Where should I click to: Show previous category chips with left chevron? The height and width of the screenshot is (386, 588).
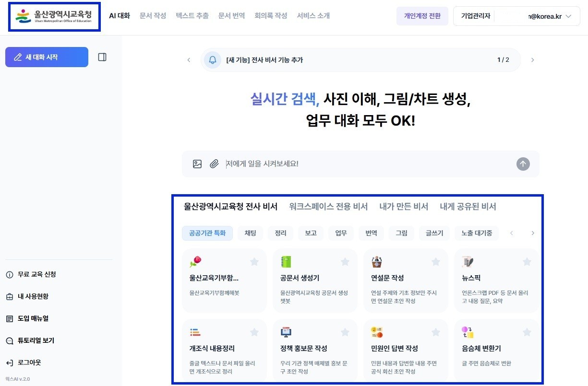[x=512, y=234]
